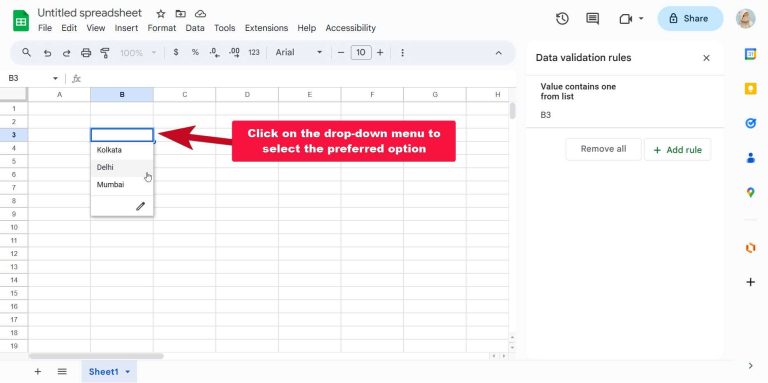Open the 123 more formats menu
The width and height of the screenshot is (768, 383).
pyautogui.click(x=254, y=52)
